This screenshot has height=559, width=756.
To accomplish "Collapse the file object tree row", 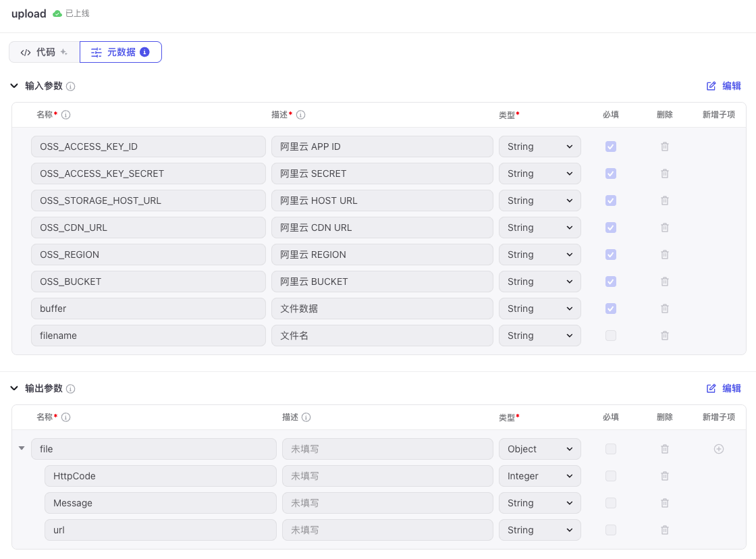I will (x=22, y=448).
